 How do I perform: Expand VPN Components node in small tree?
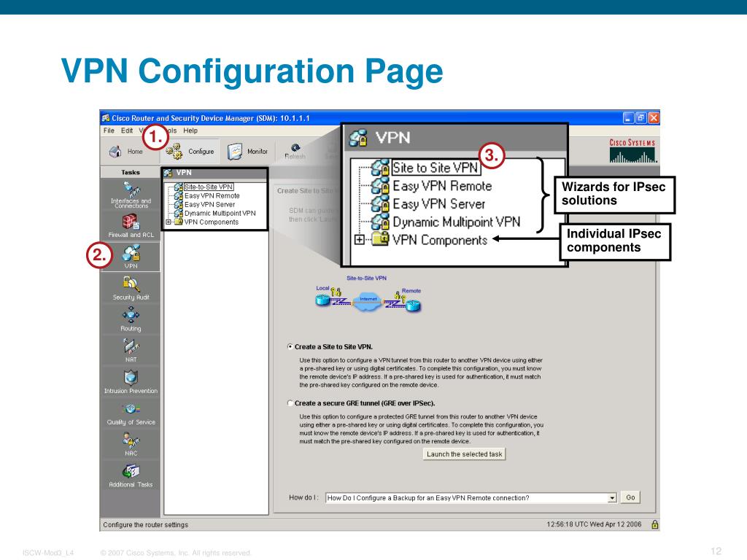(x=169, y=222)
